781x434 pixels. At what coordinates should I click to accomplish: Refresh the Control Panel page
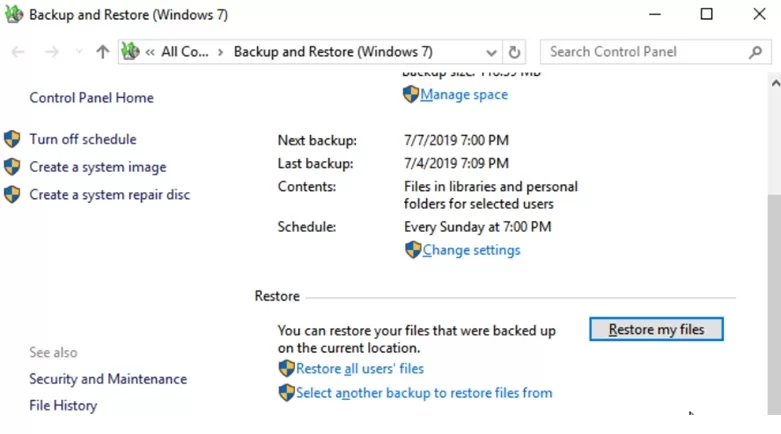514,52
